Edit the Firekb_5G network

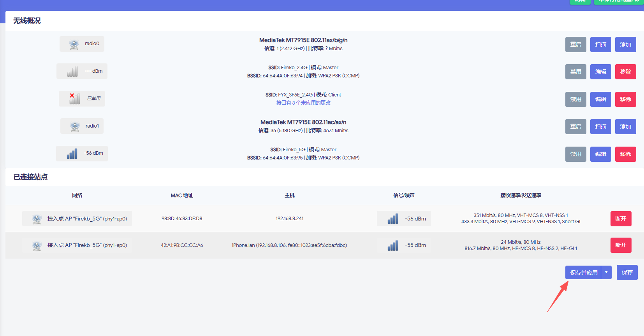(601, 154)
